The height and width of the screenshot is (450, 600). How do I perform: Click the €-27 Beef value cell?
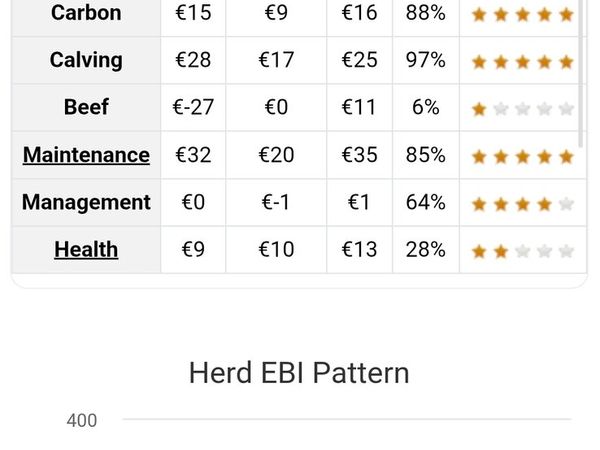(193, 107)
